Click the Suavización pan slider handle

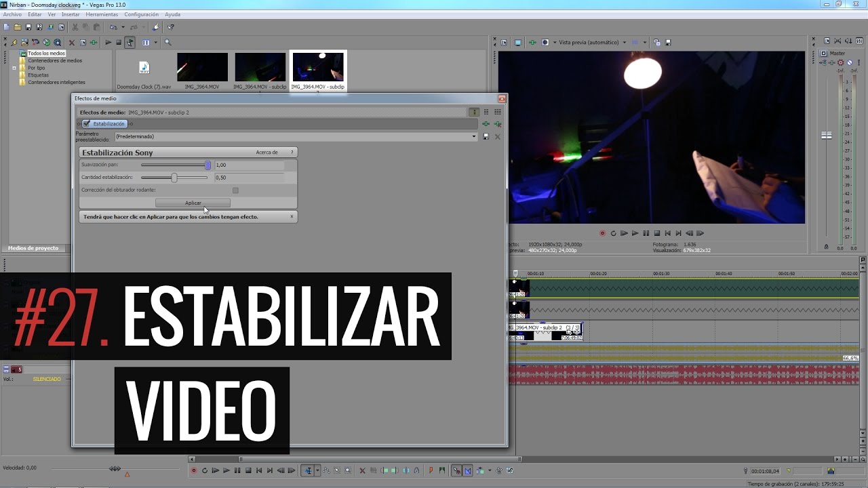click(208, 165)
